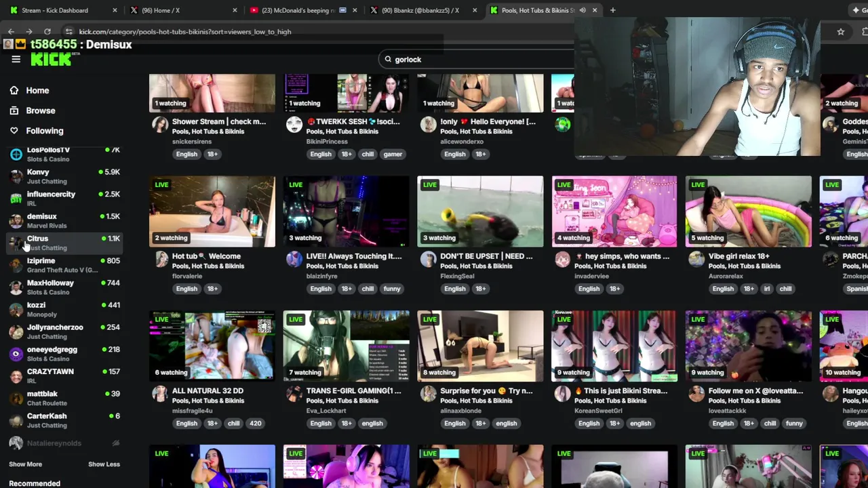Viewport: 868px width, 488px height.
Task: Open oneeyedgregg channel in sidebar
Action: pos(66,354)
